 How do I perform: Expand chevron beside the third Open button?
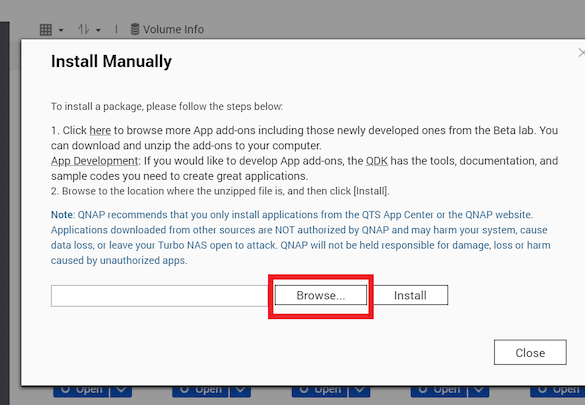pos(359,391)
